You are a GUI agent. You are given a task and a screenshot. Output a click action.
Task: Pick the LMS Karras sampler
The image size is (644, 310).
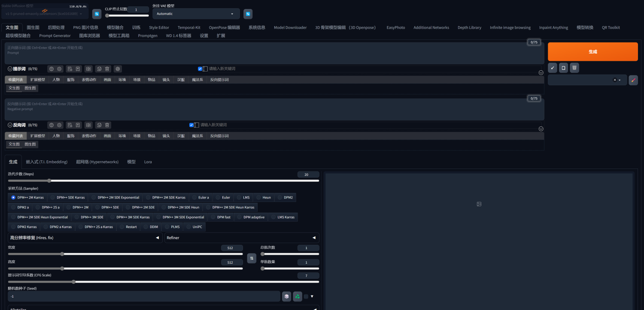283,217
